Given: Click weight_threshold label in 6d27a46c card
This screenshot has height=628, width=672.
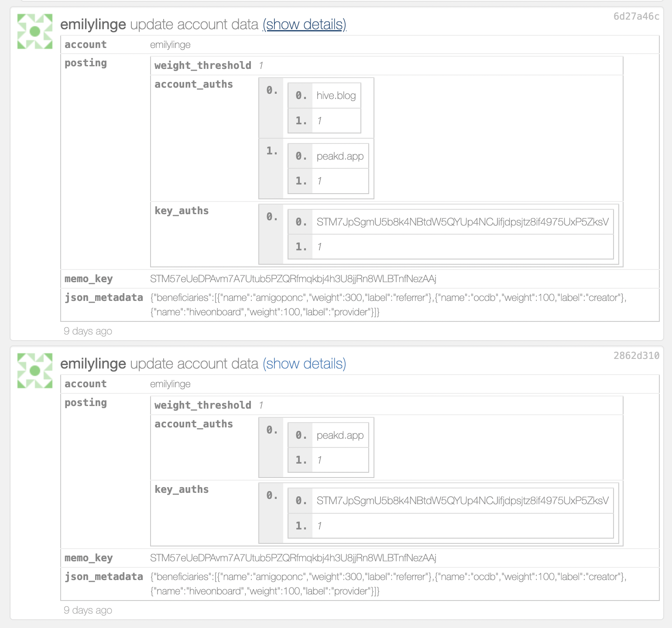Looking at the screenshot, I should point(203,65).
